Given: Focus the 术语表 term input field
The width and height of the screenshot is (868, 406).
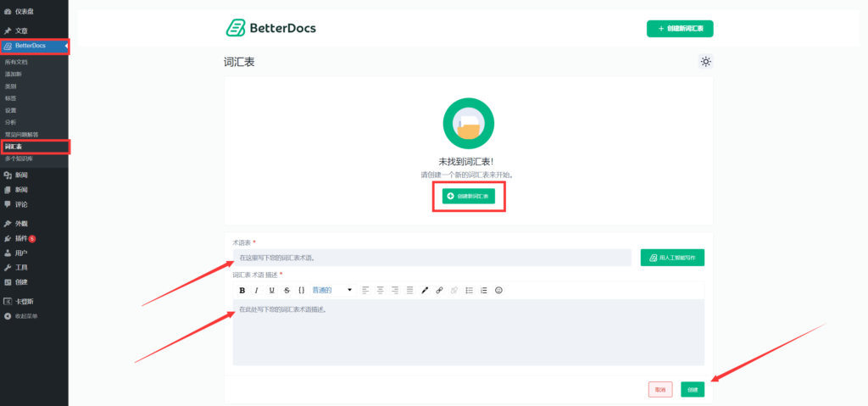Looking at the screenshot, I should tap(431, 258).
